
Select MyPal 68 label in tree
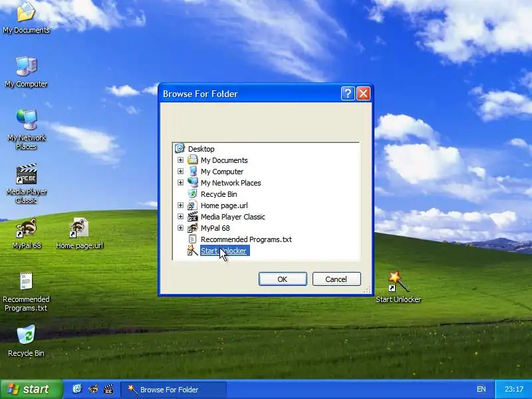tap(215, 228)
